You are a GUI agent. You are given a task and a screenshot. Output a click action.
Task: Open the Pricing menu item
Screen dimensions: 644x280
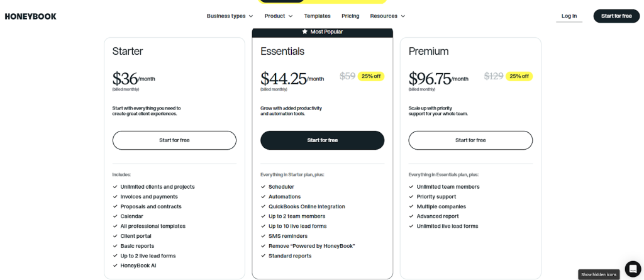coord(350,16)
